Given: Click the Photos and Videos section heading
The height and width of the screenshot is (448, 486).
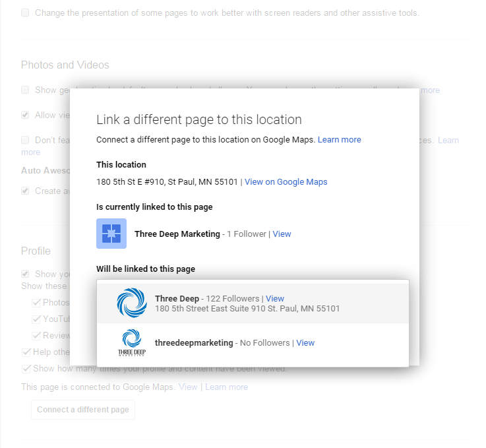Looking at the screenshot, I should (x=65, y=65).
